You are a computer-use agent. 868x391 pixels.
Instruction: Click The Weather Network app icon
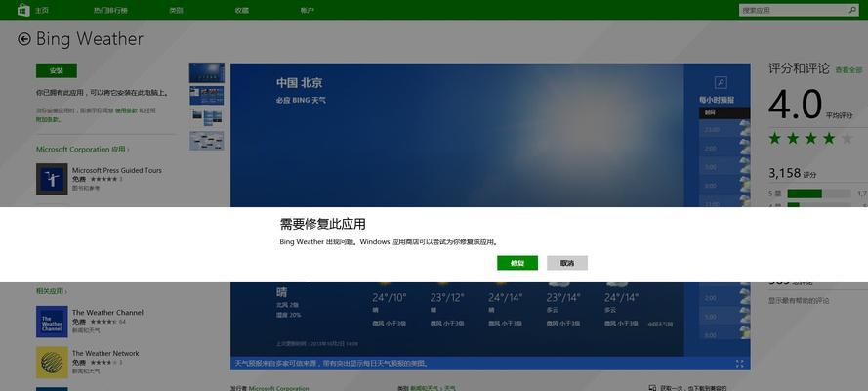point(52,363)
